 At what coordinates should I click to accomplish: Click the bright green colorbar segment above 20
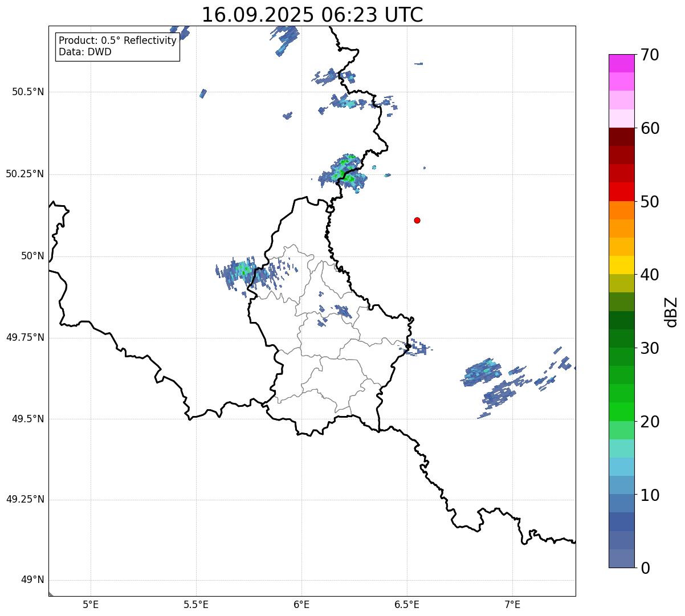(x=621, y=411)
